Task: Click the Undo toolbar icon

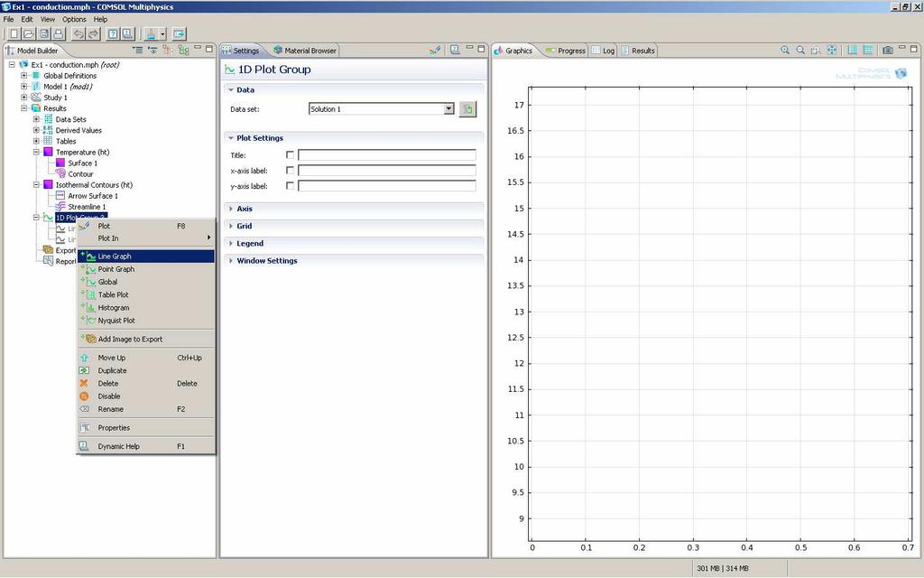Action: (x=78, y=33)
